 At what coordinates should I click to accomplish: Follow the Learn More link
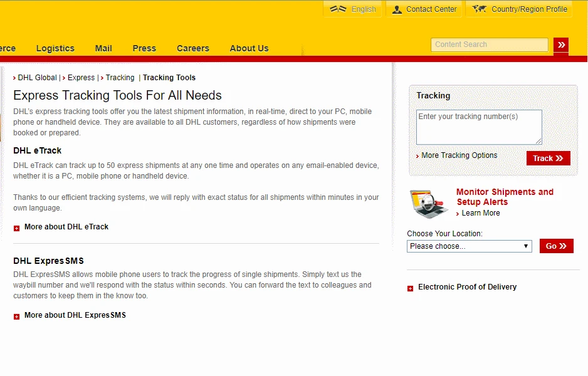point(481,213)
